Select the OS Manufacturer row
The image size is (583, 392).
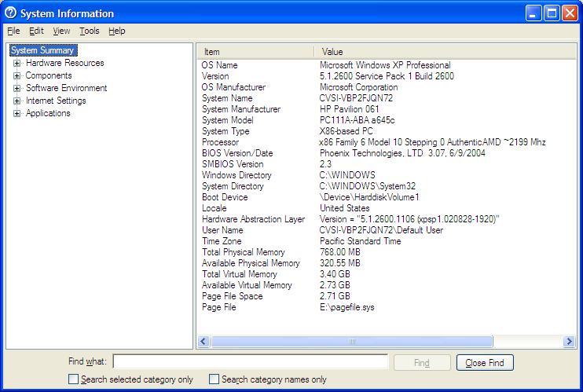tap(386, 87)
